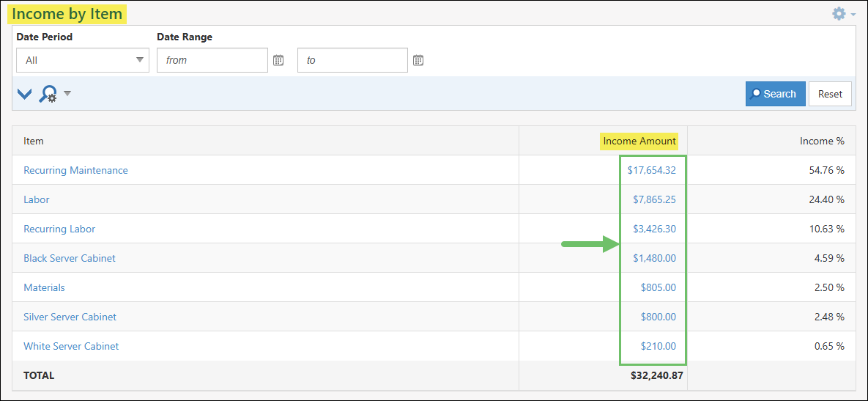Open the gear settings menu
The width and height of the screenshot is (868, 401).
(844, 14)
